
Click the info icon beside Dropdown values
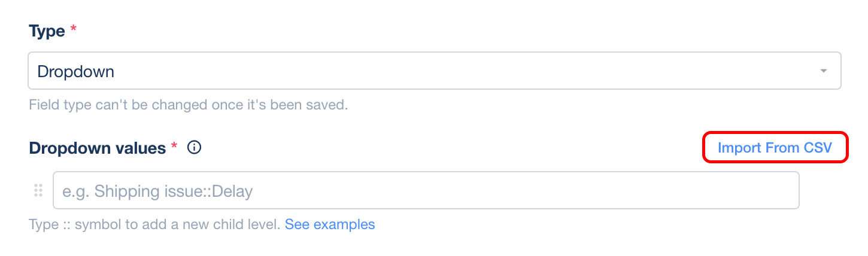pyautogui.click(x=194, y=147)
